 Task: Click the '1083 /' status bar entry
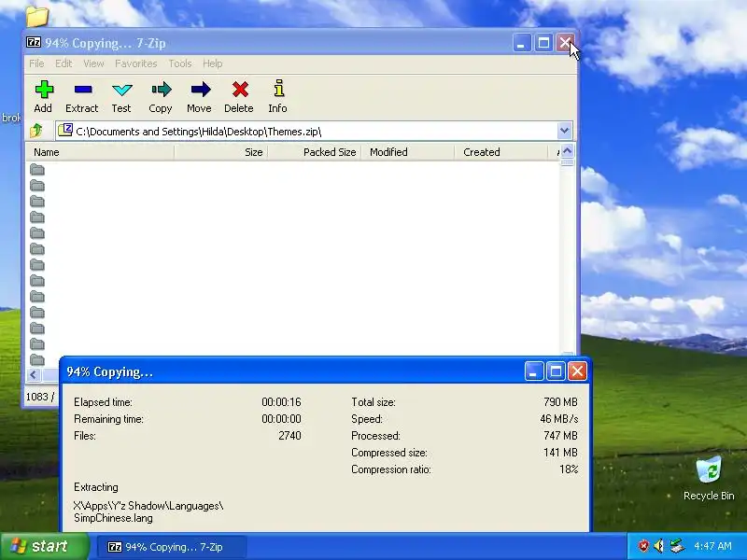[40, 397]
